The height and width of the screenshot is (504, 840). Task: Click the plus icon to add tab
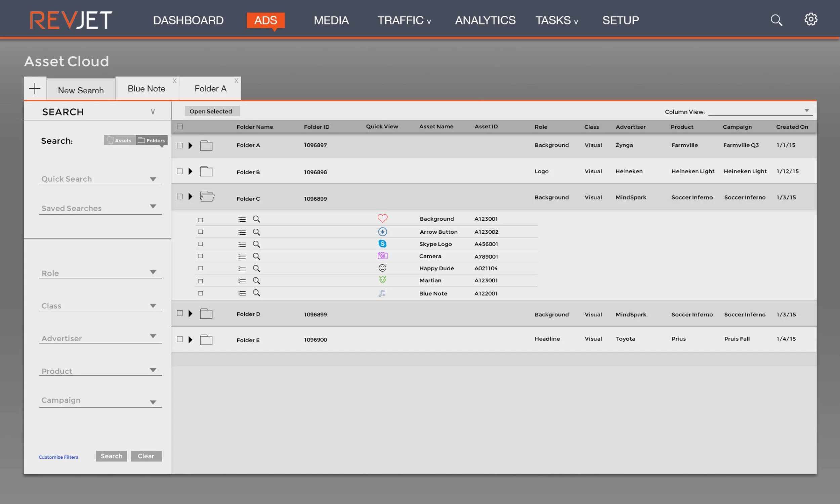tap(35, 89)
